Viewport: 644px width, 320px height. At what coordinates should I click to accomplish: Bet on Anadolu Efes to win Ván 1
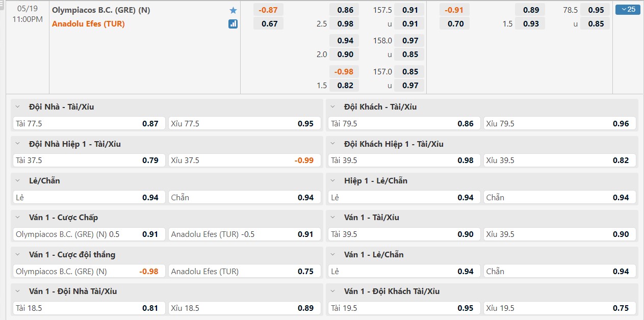click(x=245, y=271)
